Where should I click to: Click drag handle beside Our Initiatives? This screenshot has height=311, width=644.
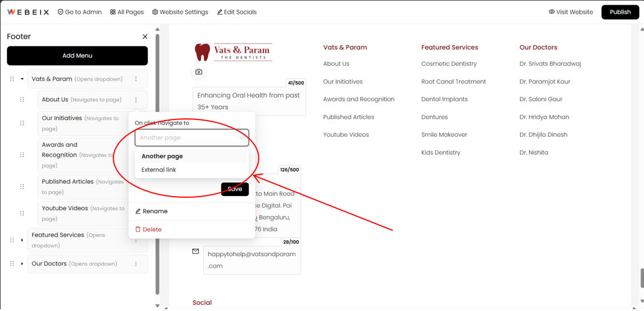click(x=22, y=123)
